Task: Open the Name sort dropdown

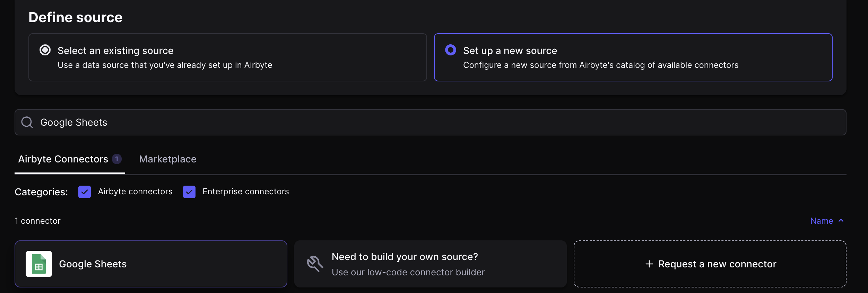Action: pyautogui.click(x=822, y=221)
